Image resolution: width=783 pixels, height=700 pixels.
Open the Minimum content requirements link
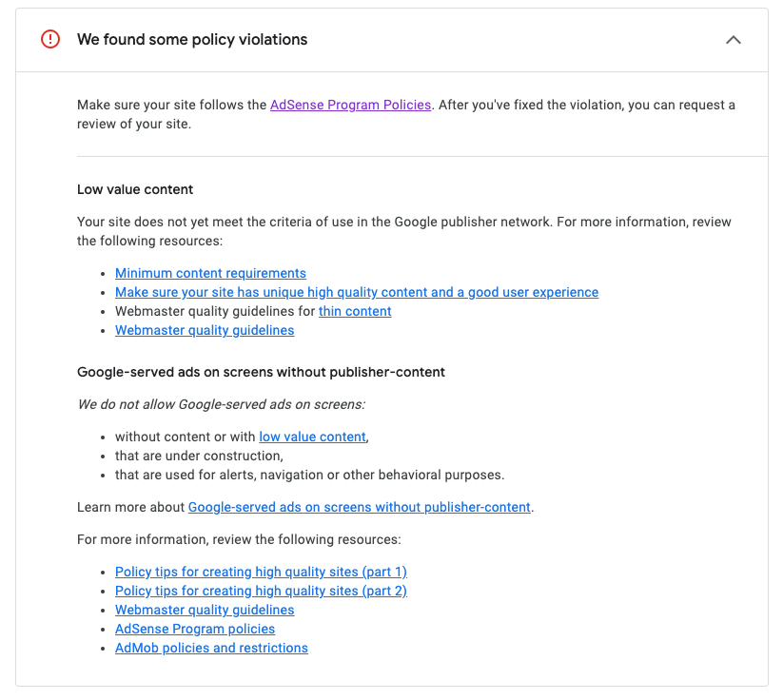click(210, 274)
